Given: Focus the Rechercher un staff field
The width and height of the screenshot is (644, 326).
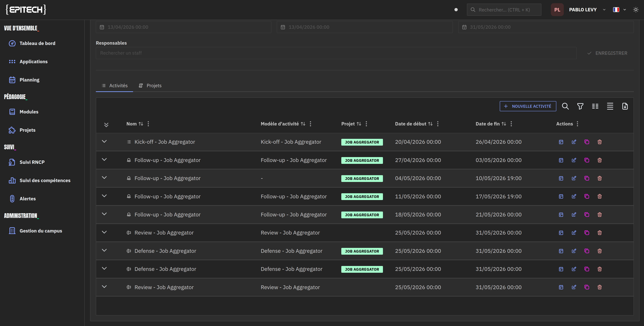Looking at the screenshot, I should click(336, 53).
